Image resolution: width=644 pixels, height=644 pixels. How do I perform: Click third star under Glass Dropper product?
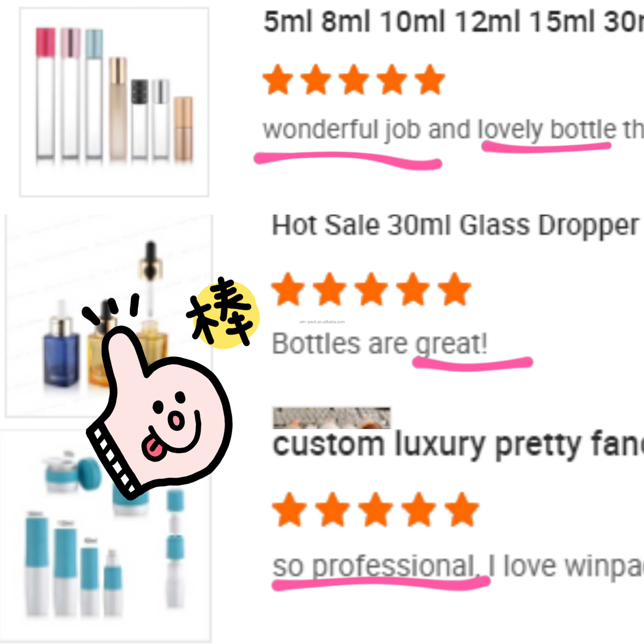pyautogui.click(x=371, y=289)
